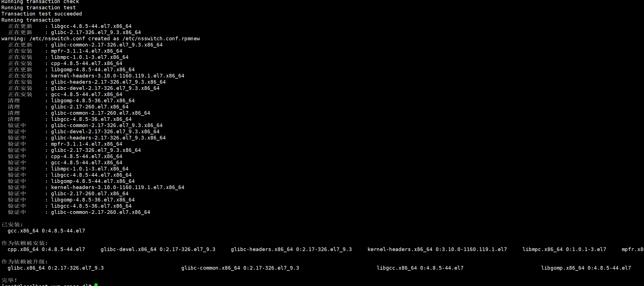Image resolution: width=644 pixels, height=286 pixels.
Task: Click 'libmpc.x86_64 0:1.0.1-3.el7' entry
Action: [x=564, y=249]
